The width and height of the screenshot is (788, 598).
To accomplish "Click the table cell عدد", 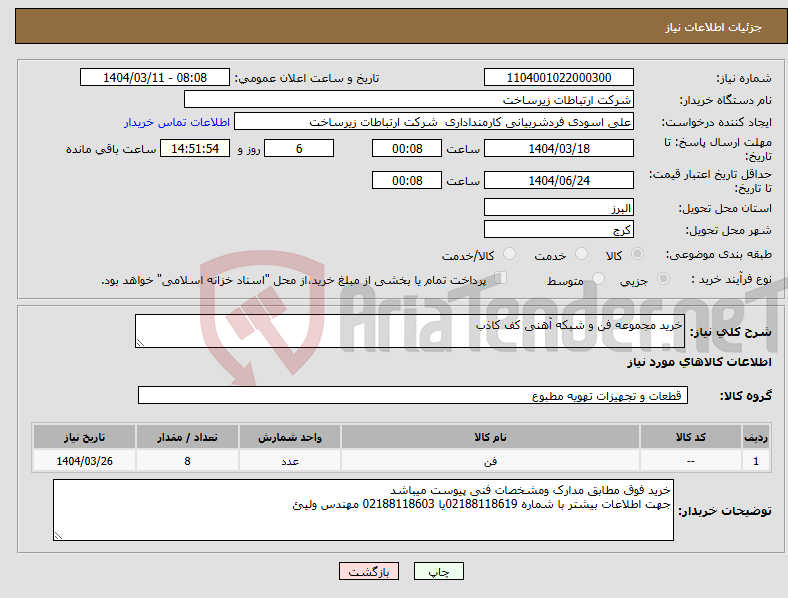I will (x=290, y=461).
